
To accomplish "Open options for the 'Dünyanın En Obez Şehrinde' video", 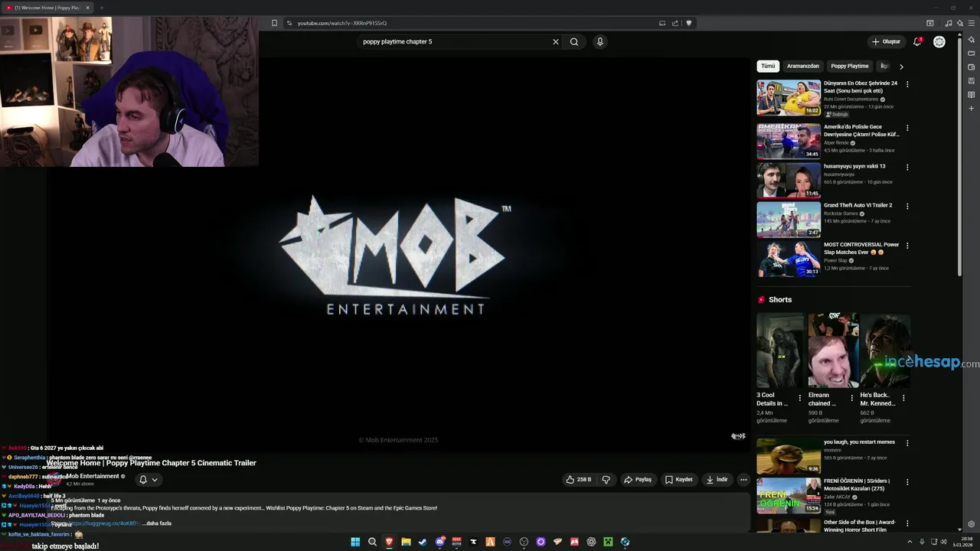I will 907,84.
